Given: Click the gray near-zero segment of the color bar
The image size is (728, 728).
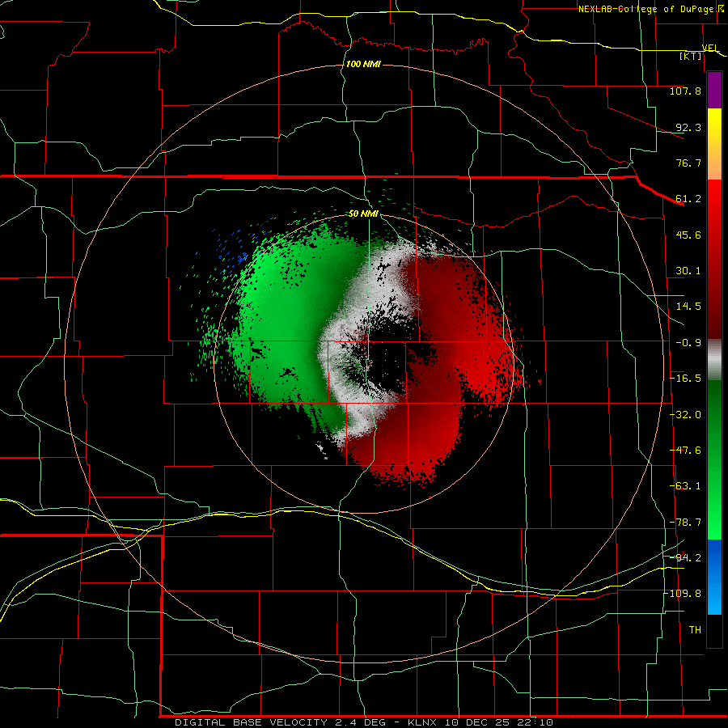Looking at the screenshot, I should point(714,360).
